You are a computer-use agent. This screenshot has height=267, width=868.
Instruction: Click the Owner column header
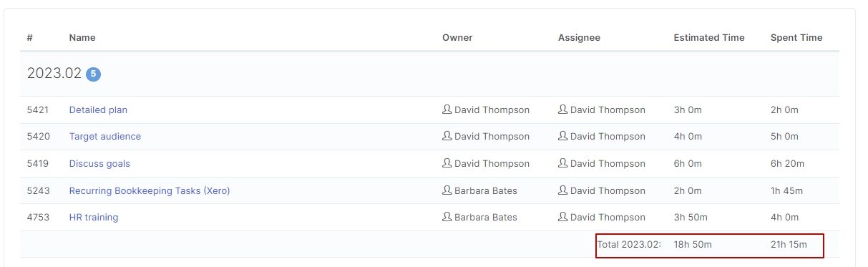(457, 37)
